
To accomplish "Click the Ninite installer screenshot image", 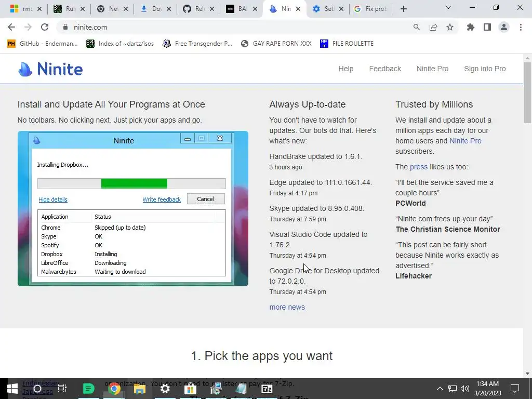I will 132,208.
